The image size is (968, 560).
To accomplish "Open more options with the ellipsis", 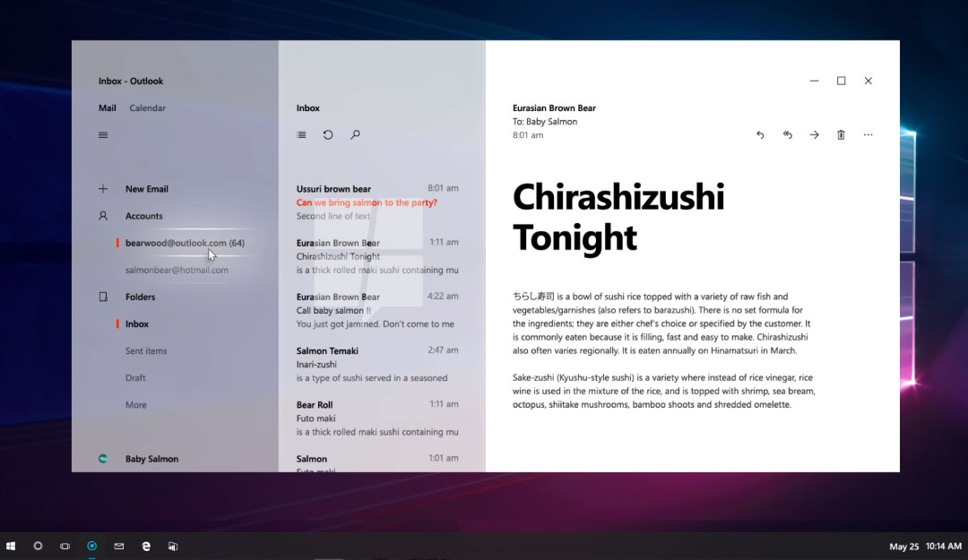I will [x=868, y=134].
